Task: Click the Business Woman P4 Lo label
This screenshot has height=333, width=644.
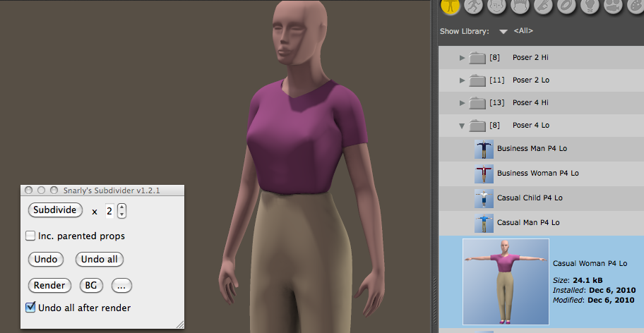Action: (537, 173)
